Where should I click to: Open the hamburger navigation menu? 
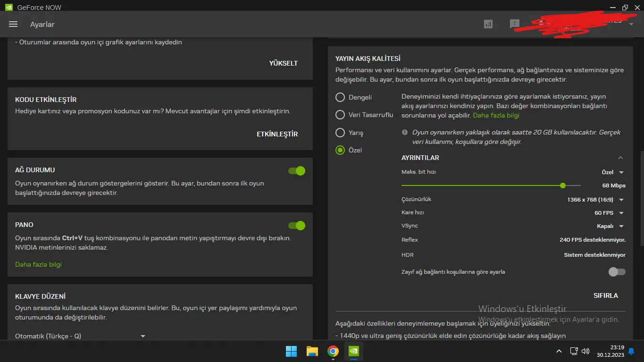13,24
